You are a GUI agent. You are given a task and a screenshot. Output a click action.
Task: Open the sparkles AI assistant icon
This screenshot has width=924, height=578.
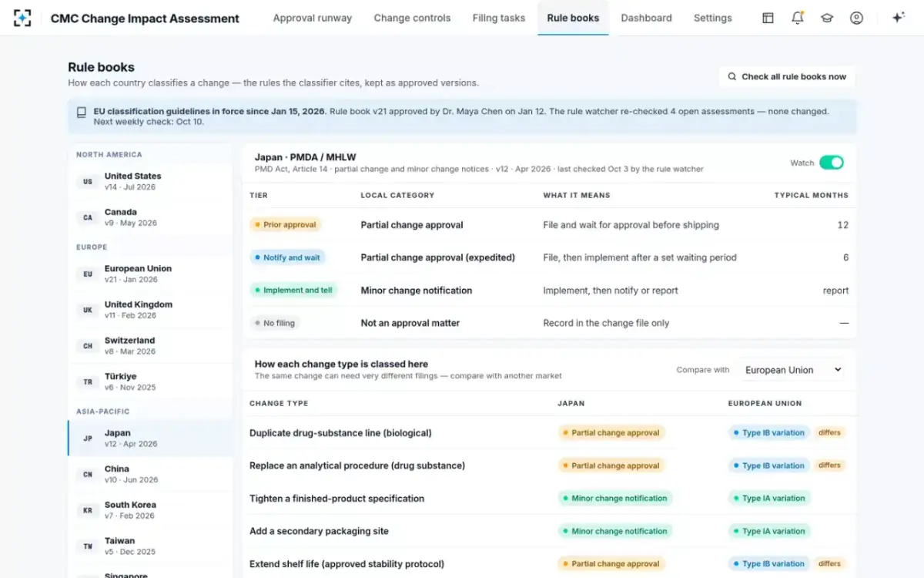click(898, 18)
